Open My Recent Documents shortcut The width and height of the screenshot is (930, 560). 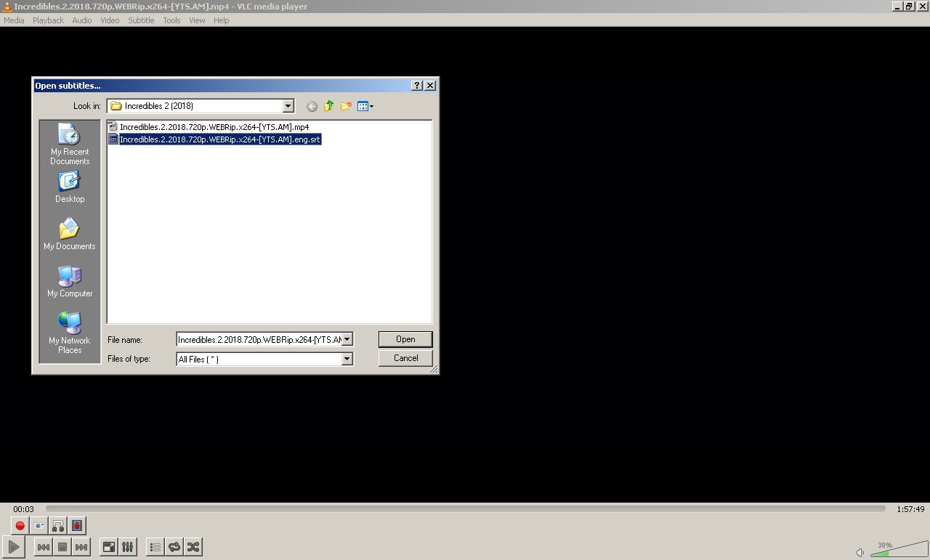[x=70, y=144]
